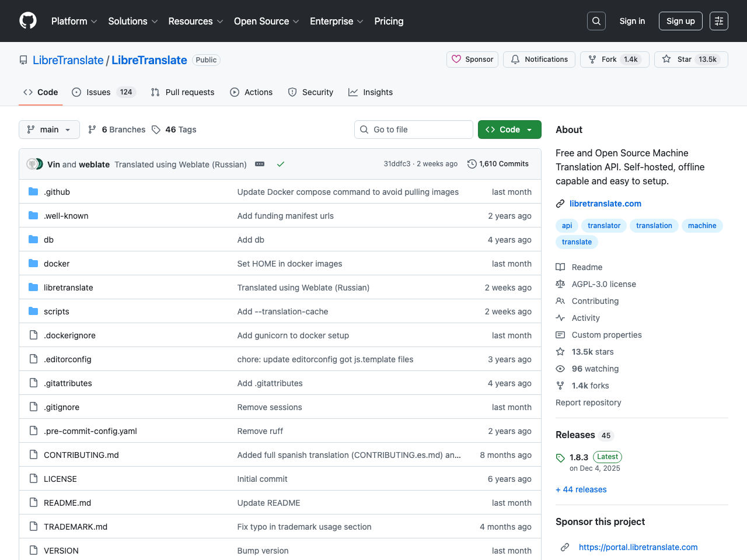Click the Sign up button
747x560 pixels.
coord(680,21)
